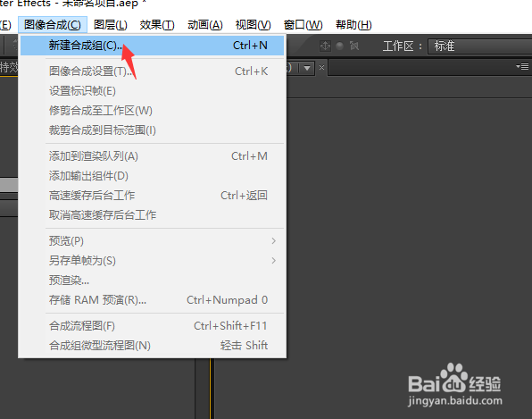Screen dimensions: 532x419
Task: Open the 帮助(H) menu
Action: [353, 25]
